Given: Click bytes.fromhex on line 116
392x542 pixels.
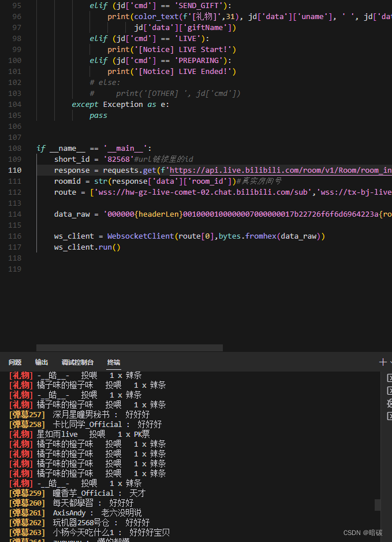Looking at the screenshot, I should tap(247, 236).
